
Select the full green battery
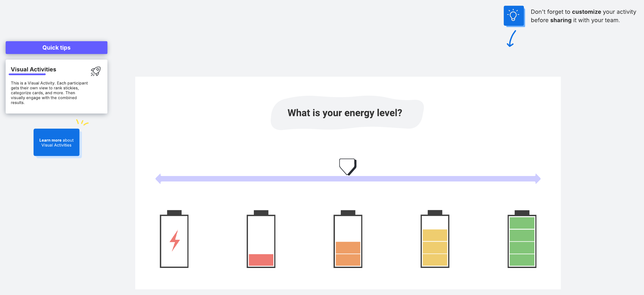522,239
